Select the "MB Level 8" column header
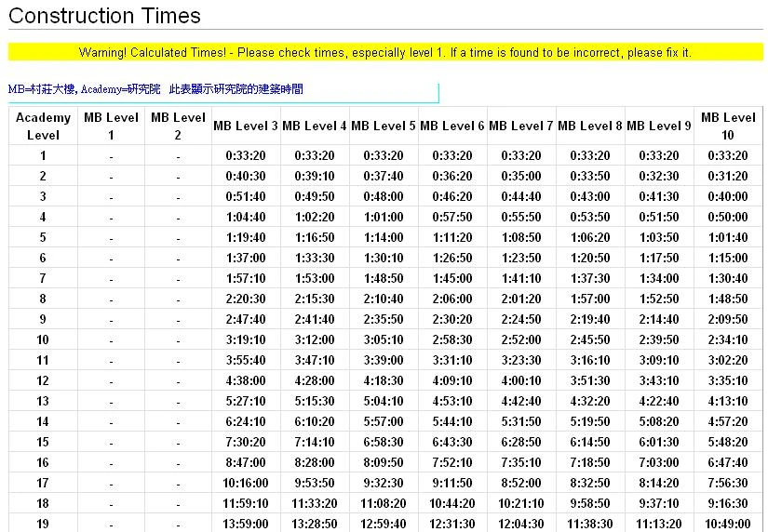Image resolution: width=768 pixels, height=532 pixels. (590, 126)
